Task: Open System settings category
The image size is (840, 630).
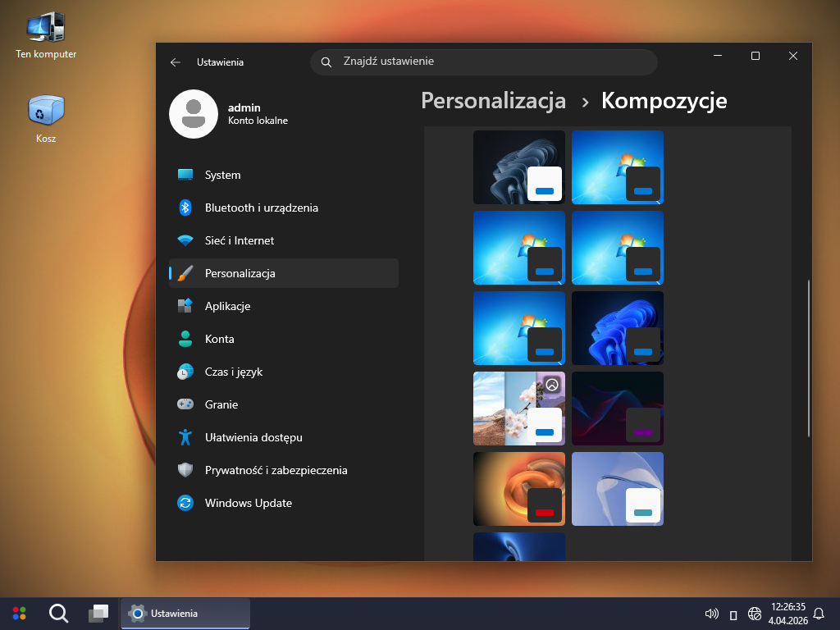Action: 222,175
